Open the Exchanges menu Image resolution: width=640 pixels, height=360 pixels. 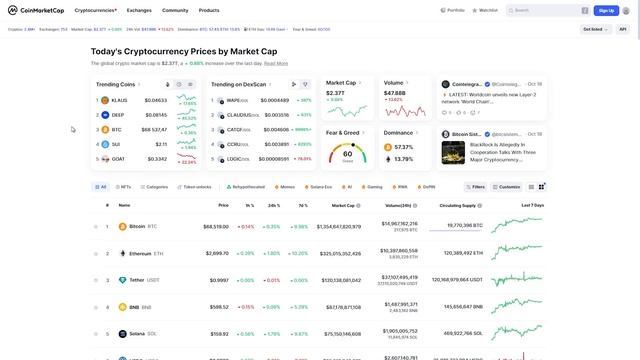(x=139, y=10)
